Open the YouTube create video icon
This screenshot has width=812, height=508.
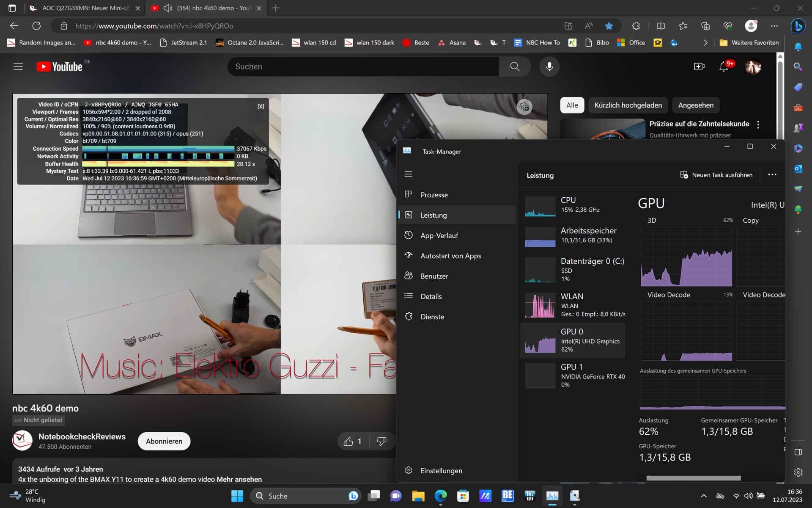pos(699,66)
